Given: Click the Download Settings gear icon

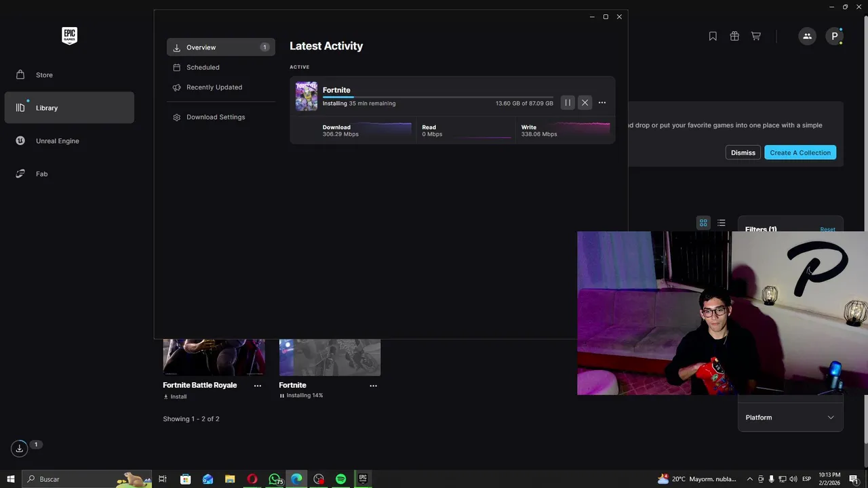Looking at the screenshot, I should coord(177,117).
